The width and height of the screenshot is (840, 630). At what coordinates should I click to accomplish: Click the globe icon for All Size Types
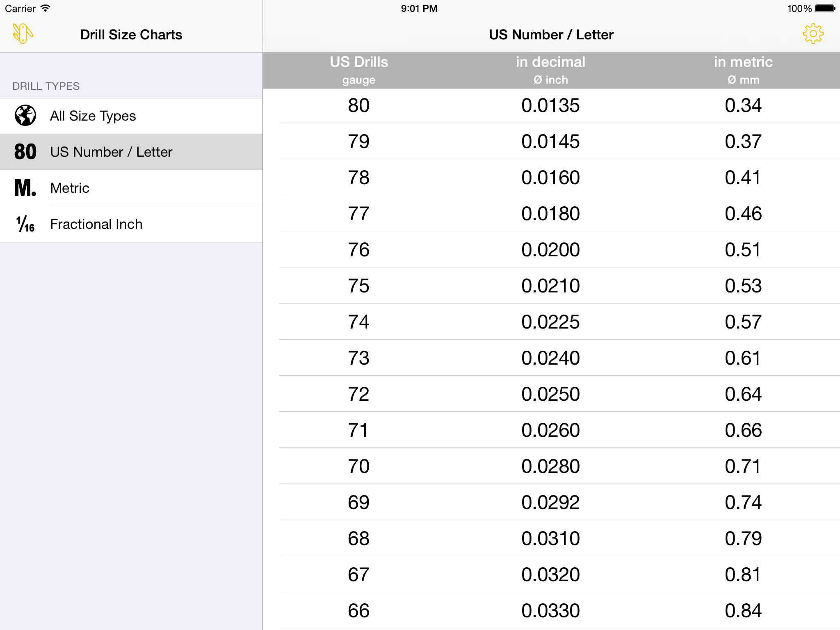(25, 116)
